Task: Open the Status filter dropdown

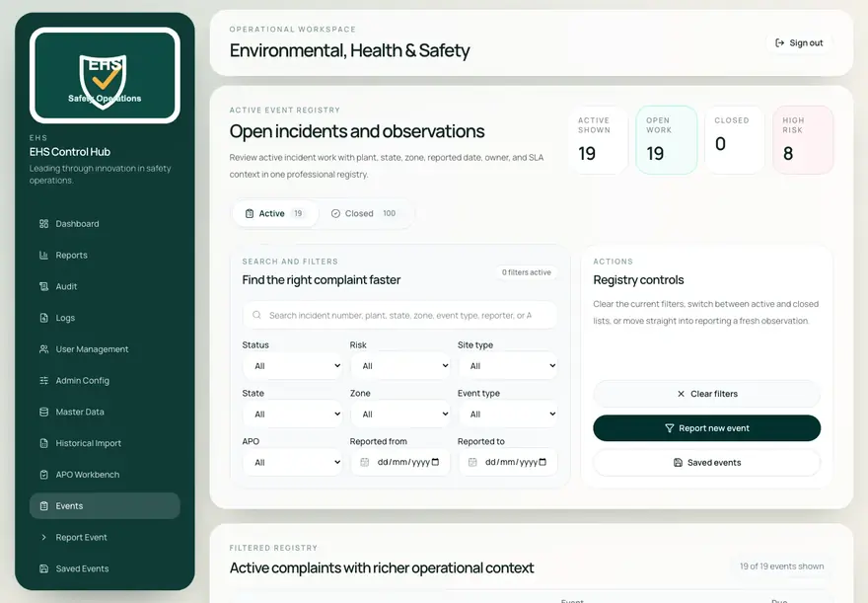Action: tap(292, 366)
